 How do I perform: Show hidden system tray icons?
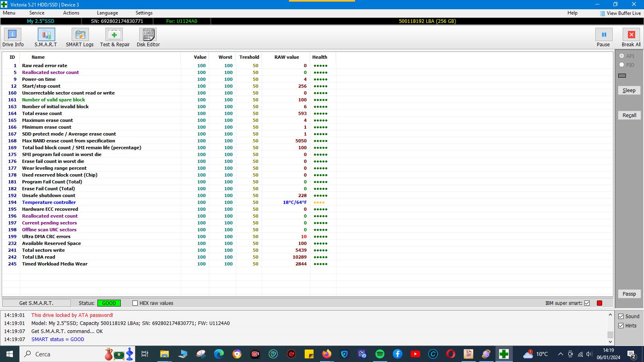coord(560,354)
